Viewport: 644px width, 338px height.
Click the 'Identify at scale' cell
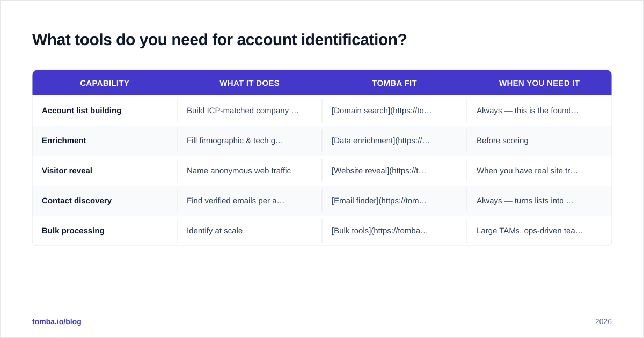click(250, 231)
